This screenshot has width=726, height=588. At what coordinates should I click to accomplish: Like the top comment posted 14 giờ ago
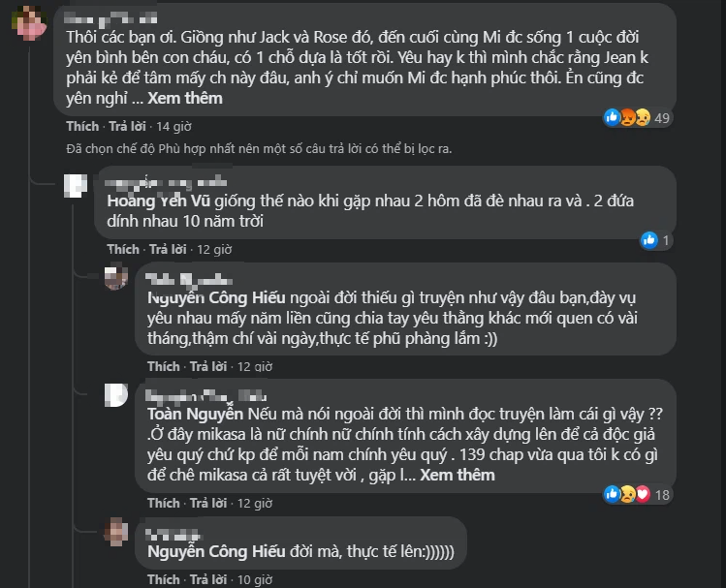pos(82,127)
